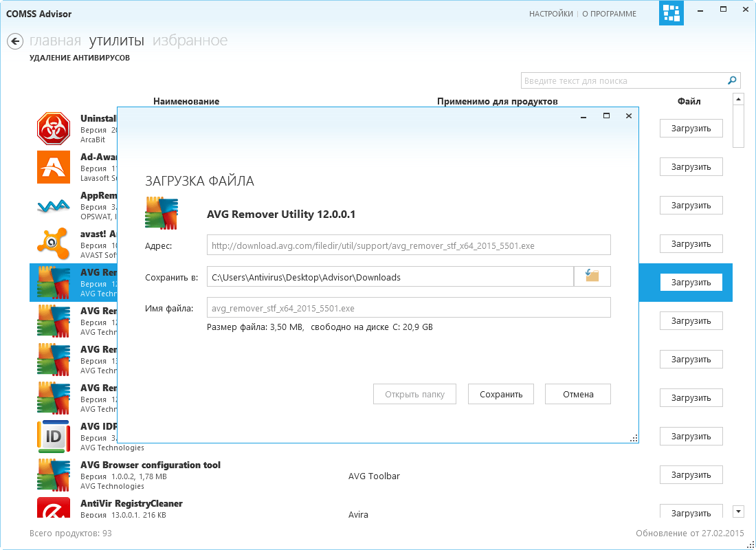Click Файл column header
The height and width of the screenshot is (550, 756).
(689, 101)
